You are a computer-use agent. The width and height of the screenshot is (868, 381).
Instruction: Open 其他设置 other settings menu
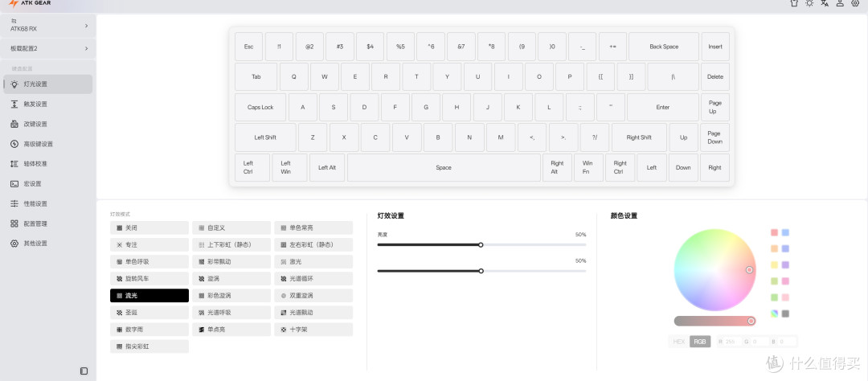(47, 243)
